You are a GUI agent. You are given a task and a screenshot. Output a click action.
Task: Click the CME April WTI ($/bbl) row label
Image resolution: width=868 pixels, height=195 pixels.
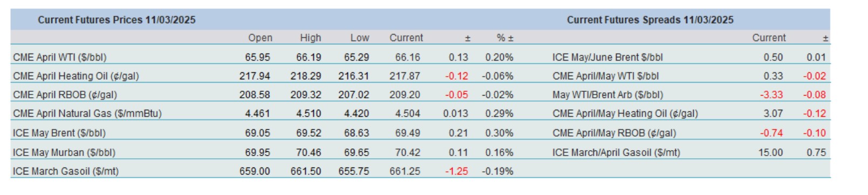59,57
